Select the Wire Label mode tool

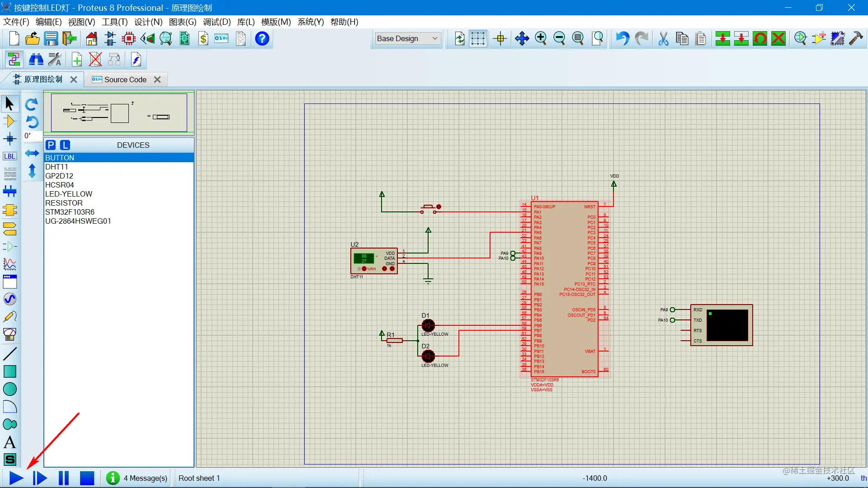tap(9, 156)
